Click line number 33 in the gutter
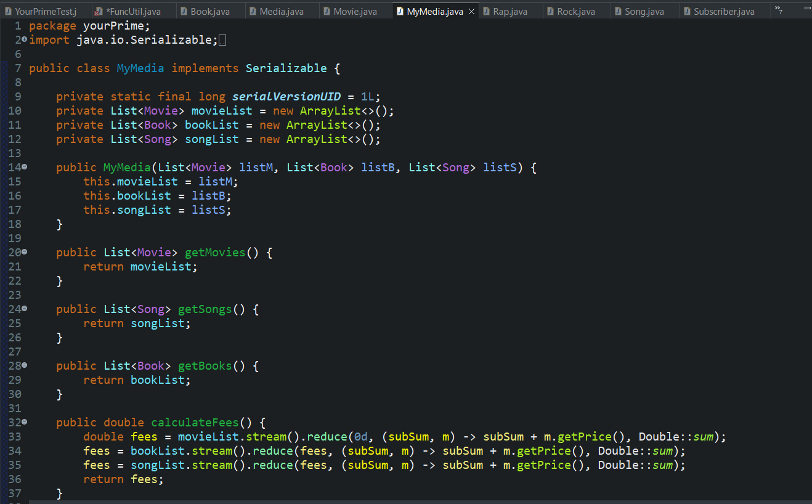This screenshot has height=504, width=812. (x=15, y=436)
